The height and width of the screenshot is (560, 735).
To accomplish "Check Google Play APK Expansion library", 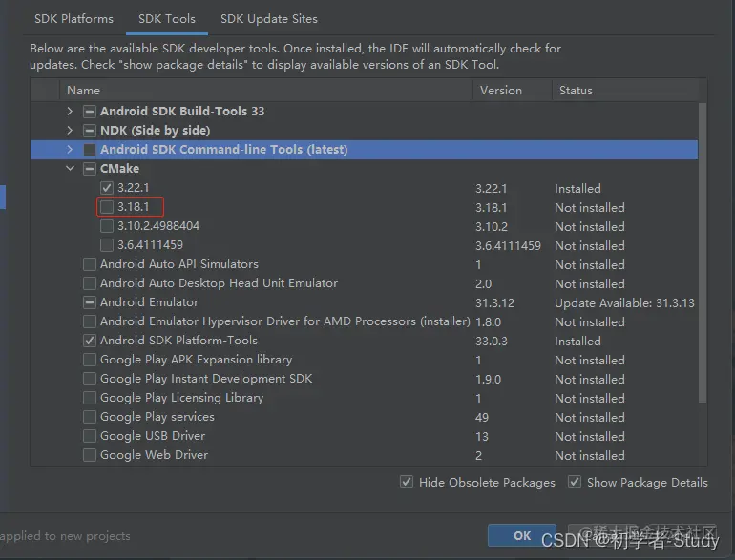I will coord(90,360).
